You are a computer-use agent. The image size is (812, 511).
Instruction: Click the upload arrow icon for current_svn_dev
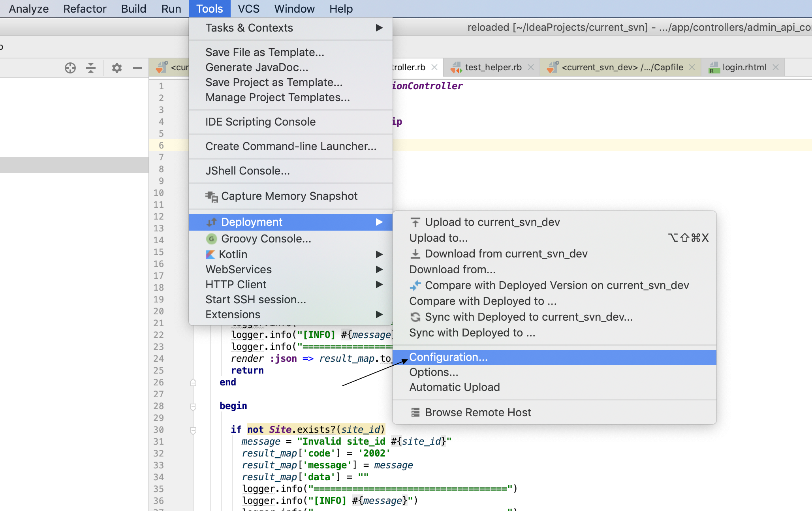tap(415, 222)
